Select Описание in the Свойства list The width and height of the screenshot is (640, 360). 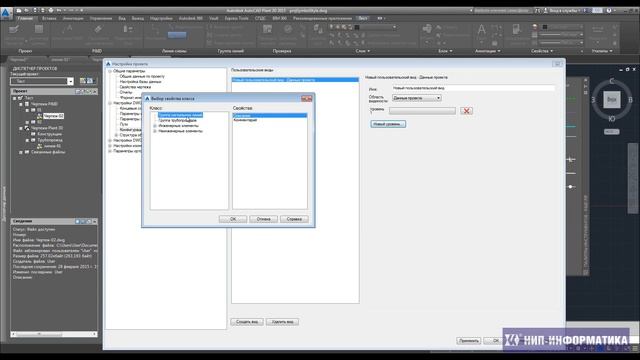click(x=270, y=116)
